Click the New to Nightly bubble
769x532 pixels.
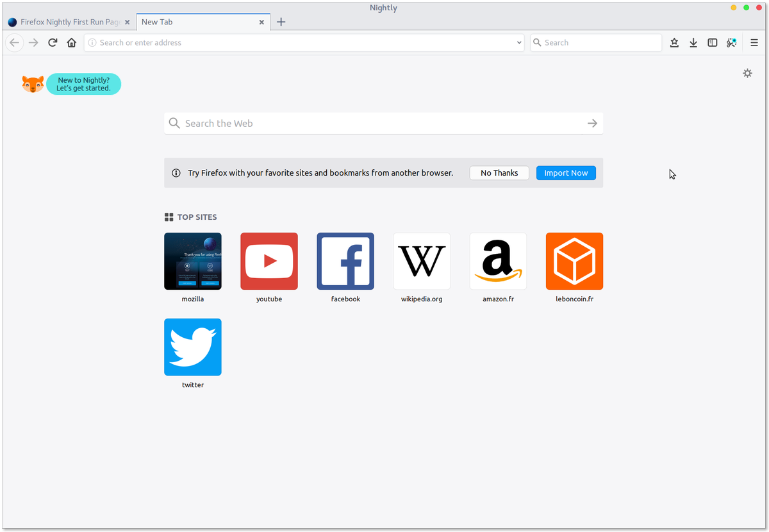pos(83,84)
